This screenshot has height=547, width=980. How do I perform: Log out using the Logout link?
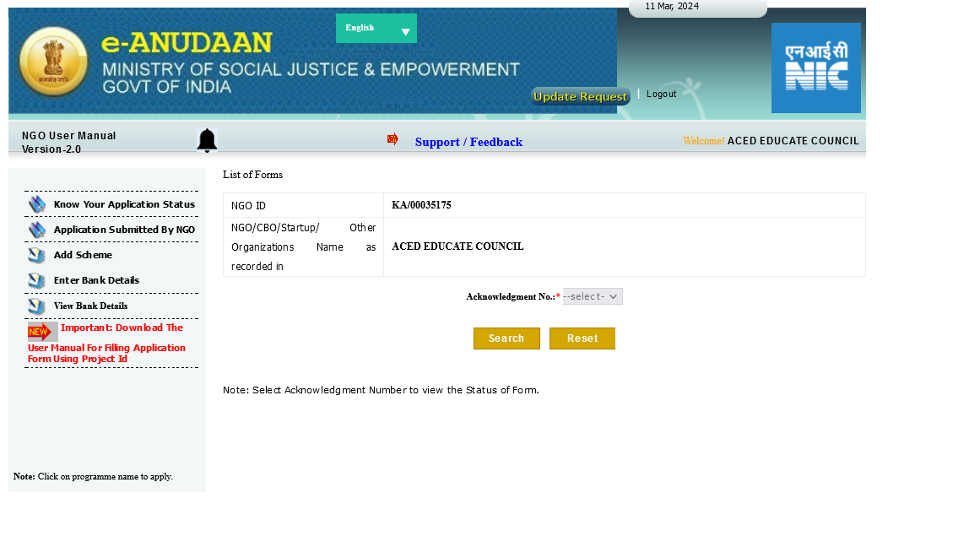tap(661, 94)
